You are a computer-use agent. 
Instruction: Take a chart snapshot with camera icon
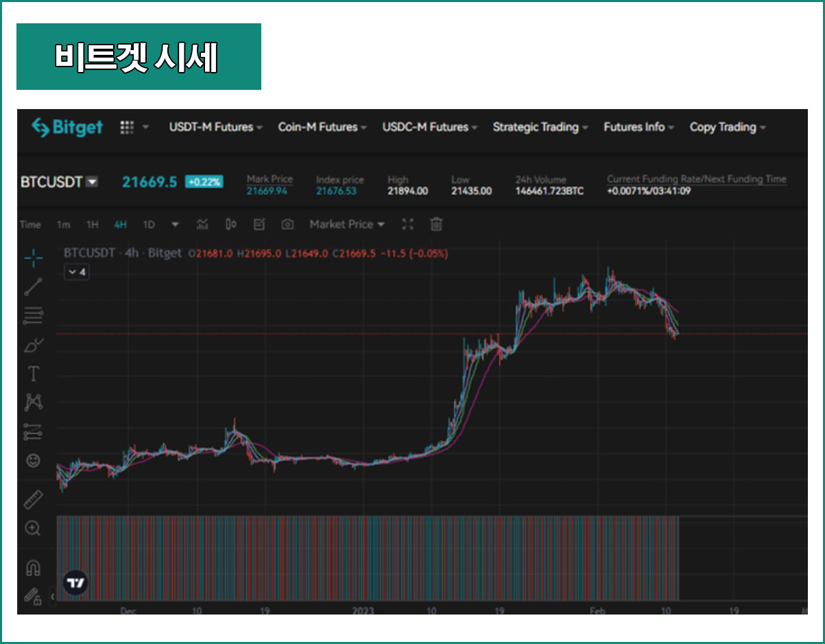(288, 224)
